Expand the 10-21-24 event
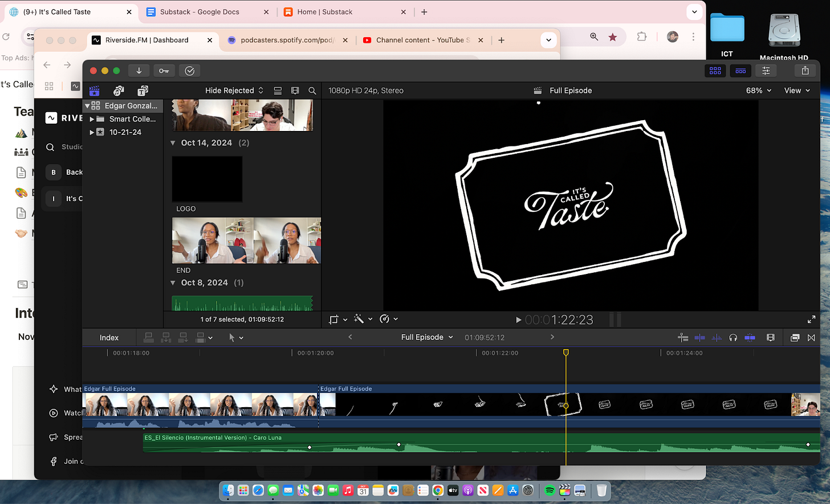The width and height of the screenshot is (830, 504). pyautogui.click(x=92, y=132)
